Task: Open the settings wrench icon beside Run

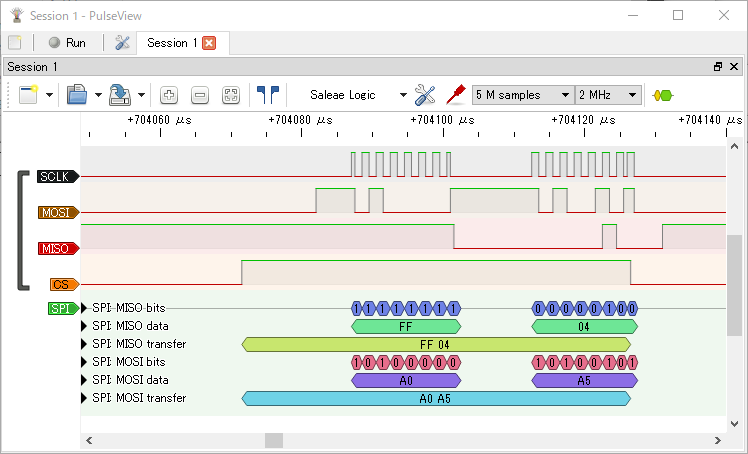Action: [123, 43]
